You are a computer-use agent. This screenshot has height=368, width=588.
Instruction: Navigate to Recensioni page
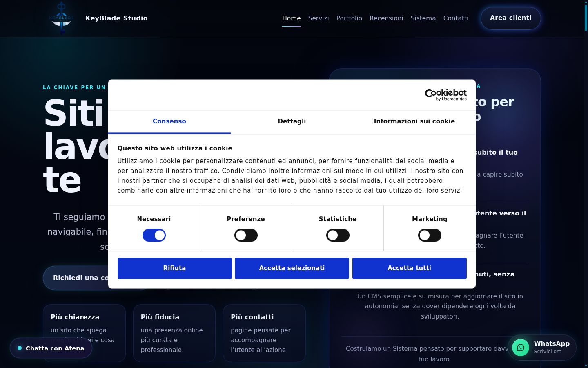tap(386, 18)
